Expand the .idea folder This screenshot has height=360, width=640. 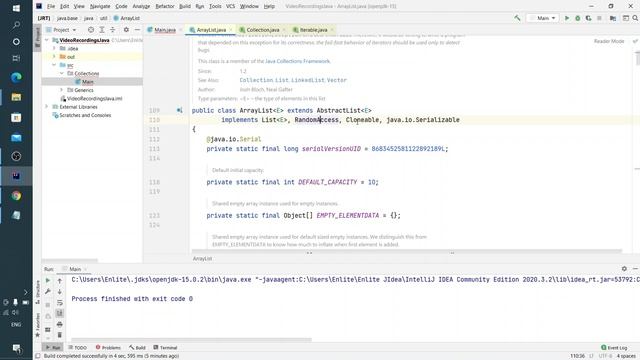(x=54, y=48)
